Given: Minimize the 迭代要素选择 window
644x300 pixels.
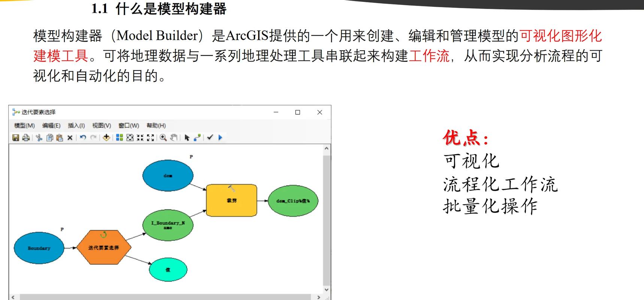Looking at the screenshot, I should (276, 112).
